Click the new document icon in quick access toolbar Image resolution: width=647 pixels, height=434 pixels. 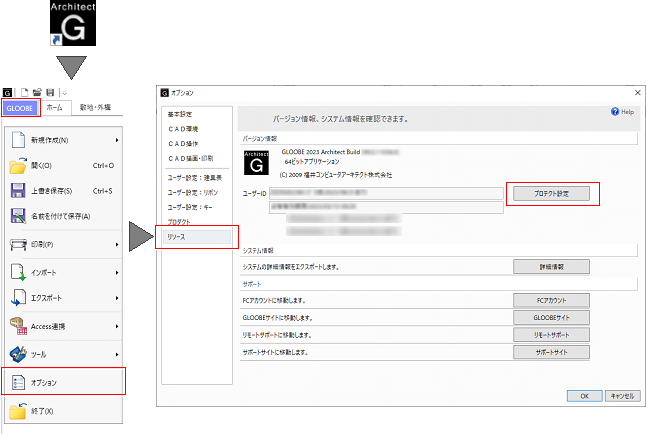(x=25, y=92)
